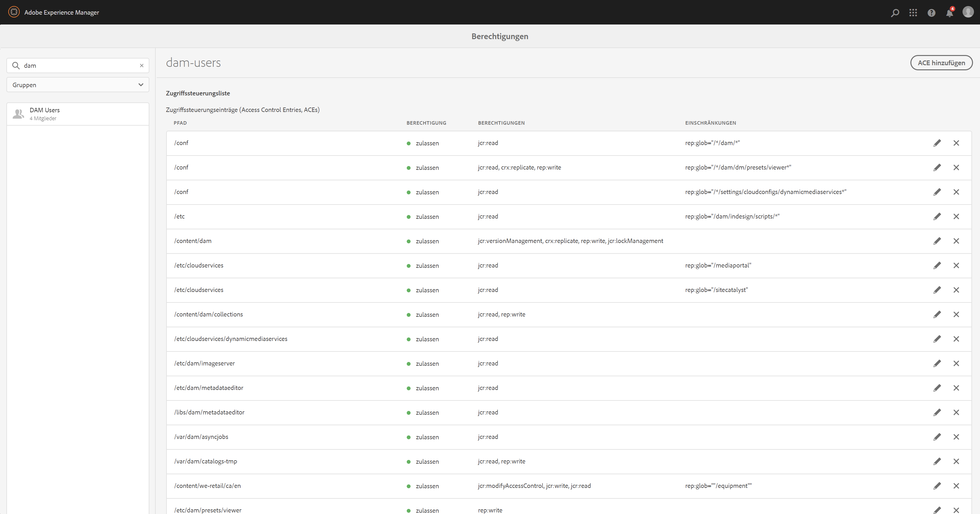Delete the /content/dam/collections ACE entry
Screen dimensions: 980x514
956,315
